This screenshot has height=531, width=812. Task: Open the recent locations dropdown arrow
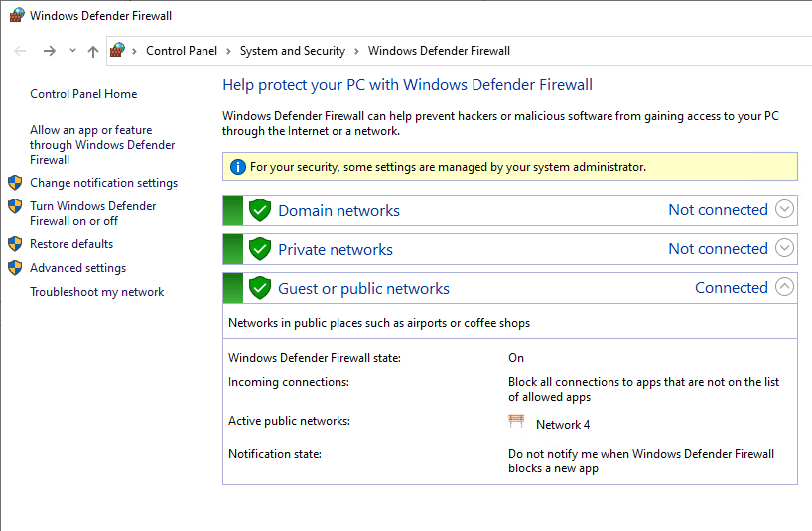click(72, 51)
